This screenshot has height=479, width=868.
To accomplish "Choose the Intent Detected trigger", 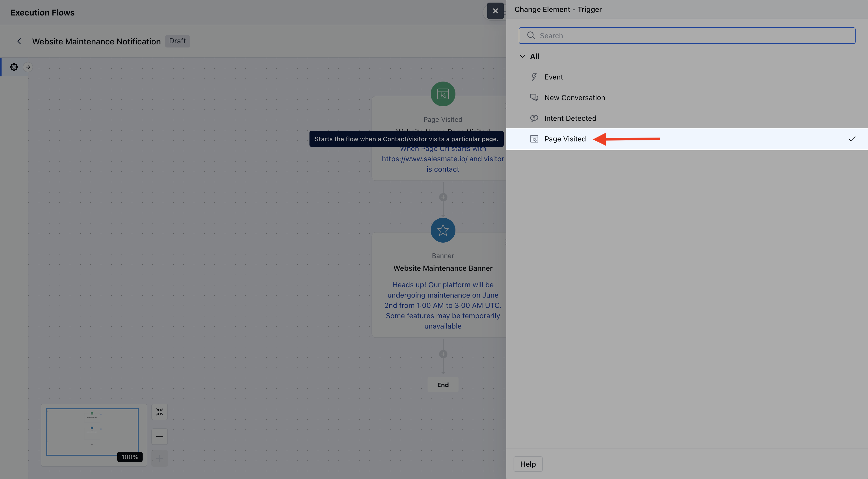I will pyautogui.click(x=570, y=118).
